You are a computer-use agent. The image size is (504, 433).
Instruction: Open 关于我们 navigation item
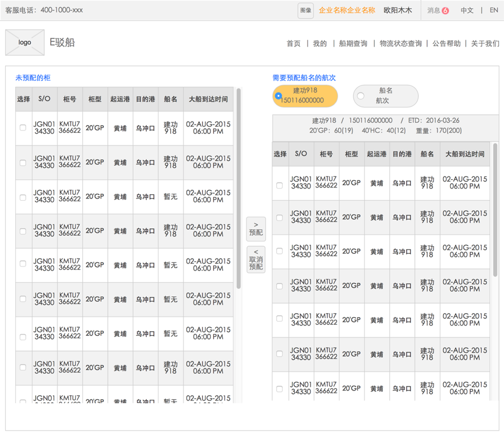click(x=485, y=44)
